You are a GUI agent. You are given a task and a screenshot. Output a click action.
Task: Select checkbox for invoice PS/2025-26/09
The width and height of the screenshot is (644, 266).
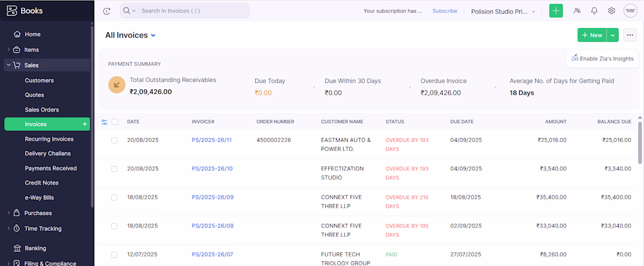(114, 198)
